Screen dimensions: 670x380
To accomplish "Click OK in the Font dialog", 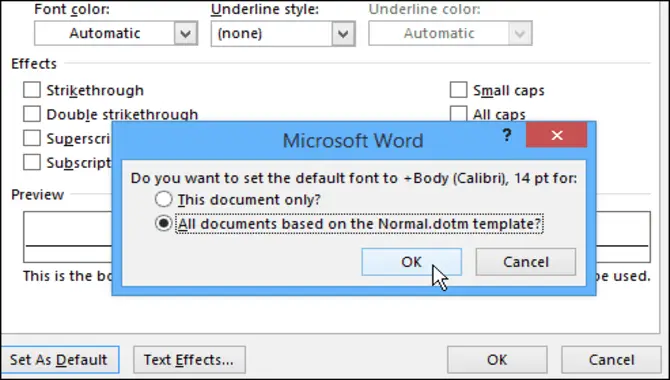I will pos(497,359).
